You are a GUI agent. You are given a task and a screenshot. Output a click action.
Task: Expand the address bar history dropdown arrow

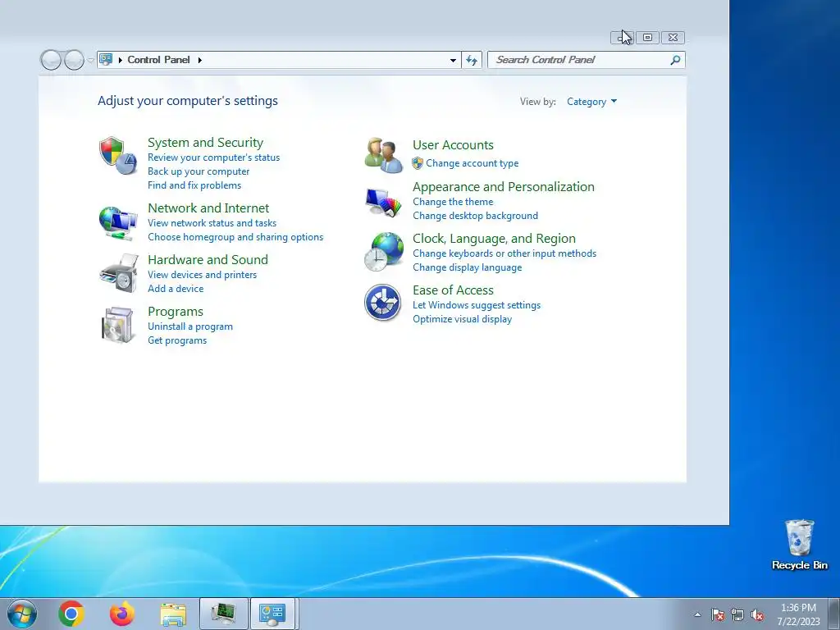pos(453,60)
